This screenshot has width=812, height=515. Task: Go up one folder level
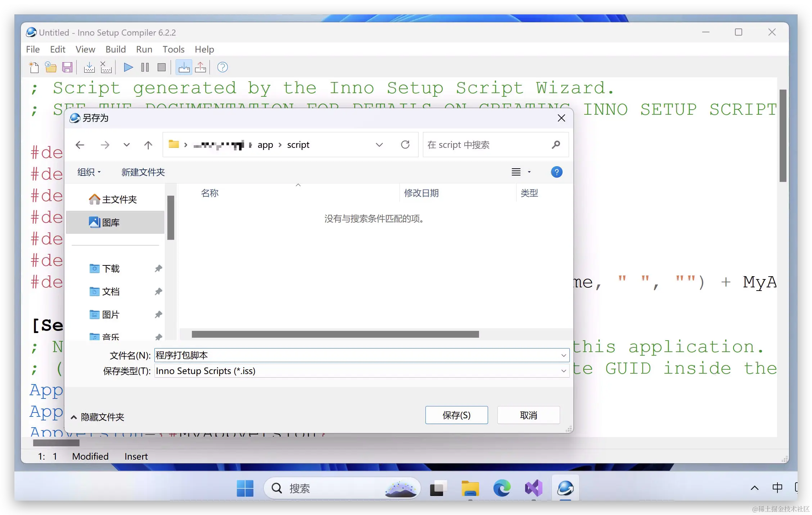[x=148, y=145]
